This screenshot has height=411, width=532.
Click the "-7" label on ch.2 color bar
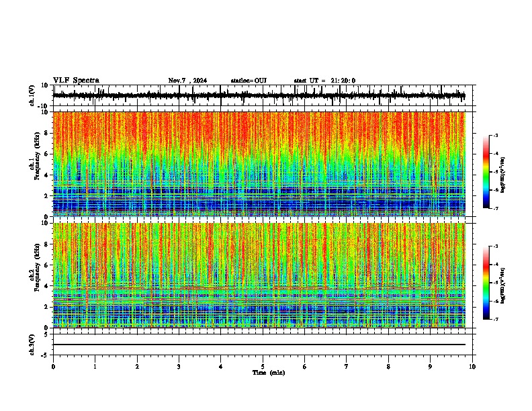click(x=495, y=319)
